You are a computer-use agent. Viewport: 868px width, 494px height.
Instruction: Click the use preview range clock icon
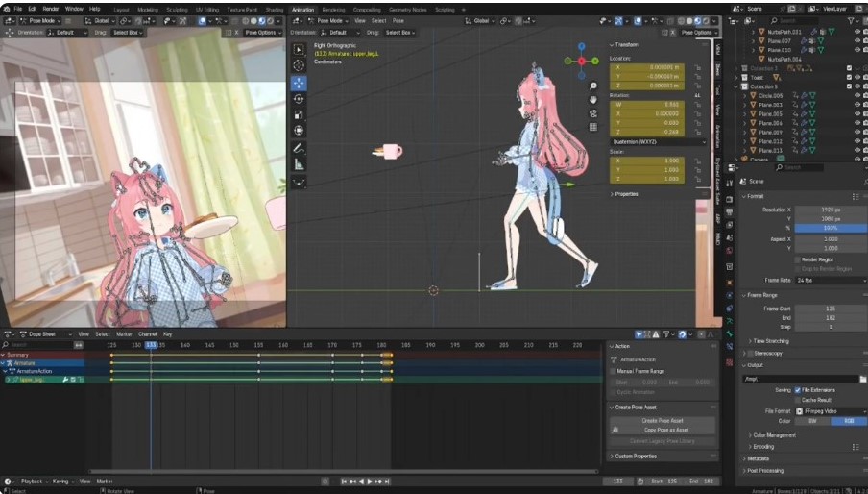pos(640,482)
